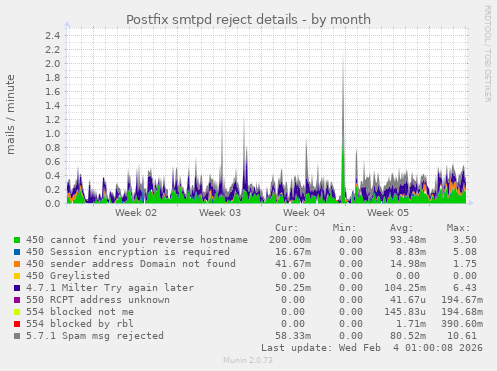Image resolution: width=497 pixels, height=371 pixels.
Task: Click the lime blocked not me swatch
Action: tap(17, 312)
